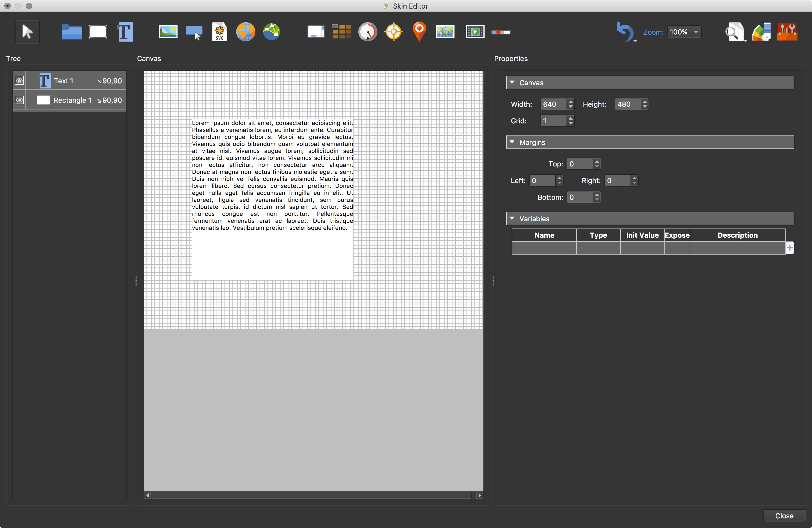
Task: Hide the Rectangle 1 layer
Action: pos(19,100)
